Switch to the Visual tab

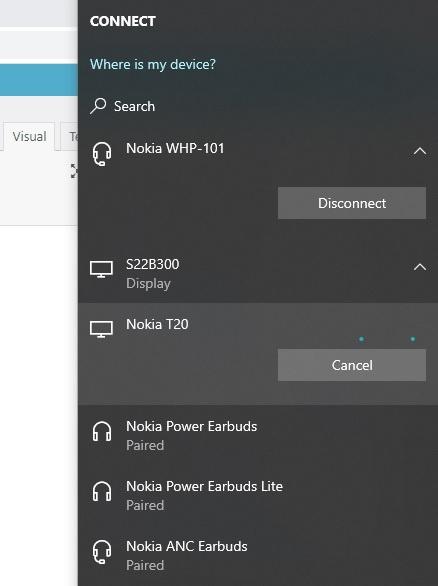tap(29, 136)
